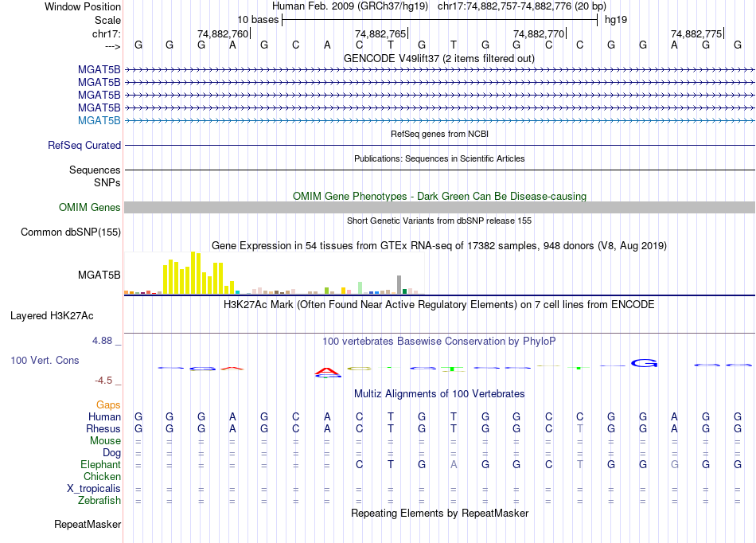Select the Human alignment row label

(104, 416)
